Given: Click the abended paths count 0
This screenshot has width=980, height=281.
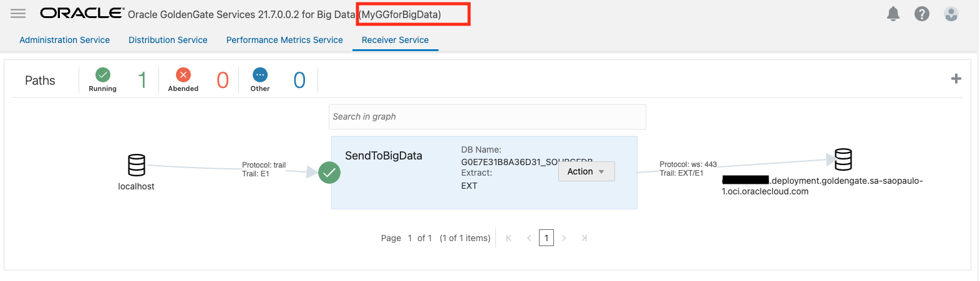Looking at the screenshot, I should click(223, 80).
